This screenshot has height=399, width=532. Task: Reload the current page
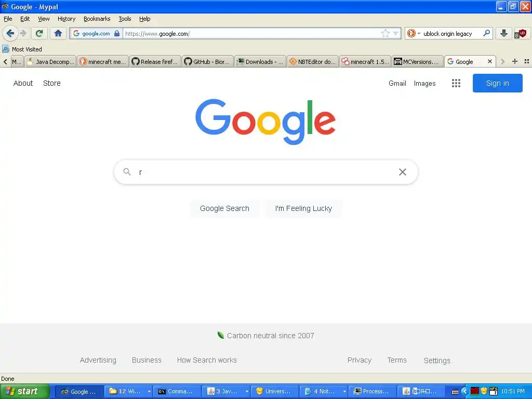coord(39,33)
